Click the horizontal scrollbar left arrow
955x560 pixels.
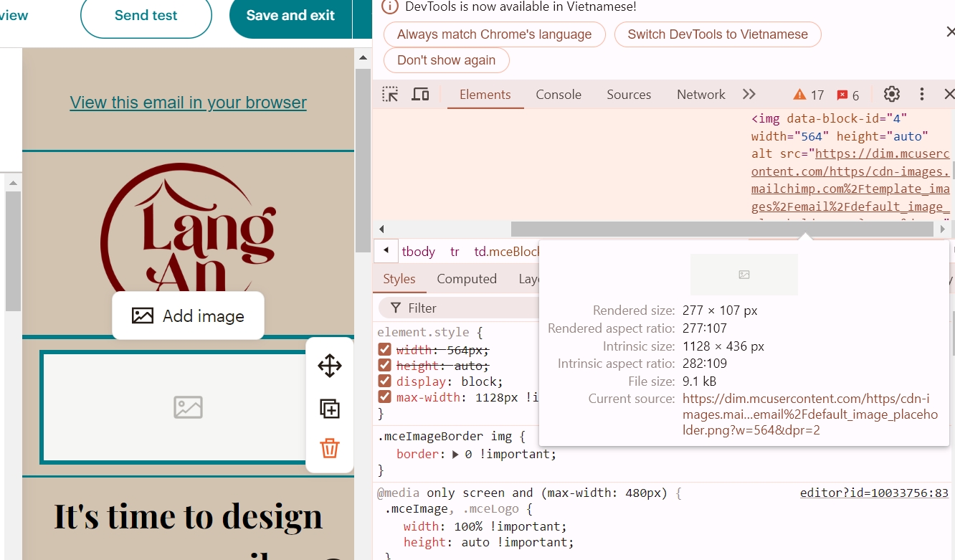tap(381, 229)
